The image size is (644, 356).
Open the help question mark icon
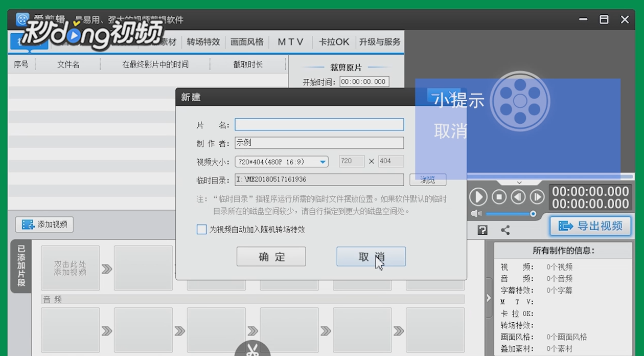pyautogui.click(x=482, y=230)
